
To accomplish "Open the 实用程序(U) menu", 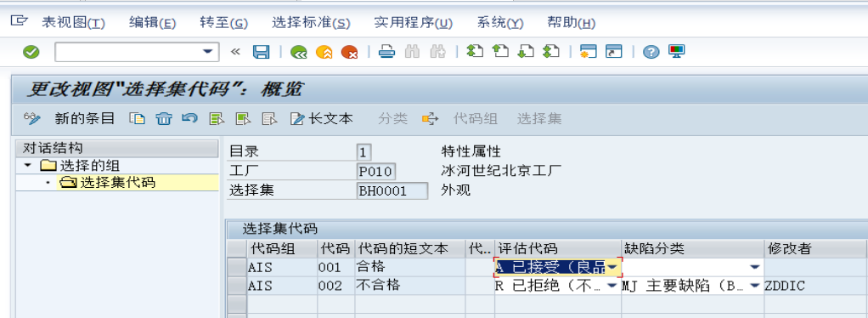I will (414, 23).
